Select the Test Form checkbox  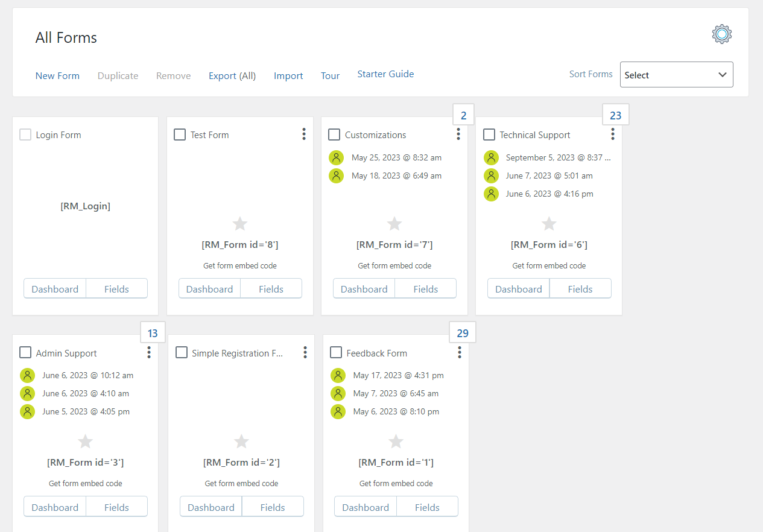click(180, 135)
